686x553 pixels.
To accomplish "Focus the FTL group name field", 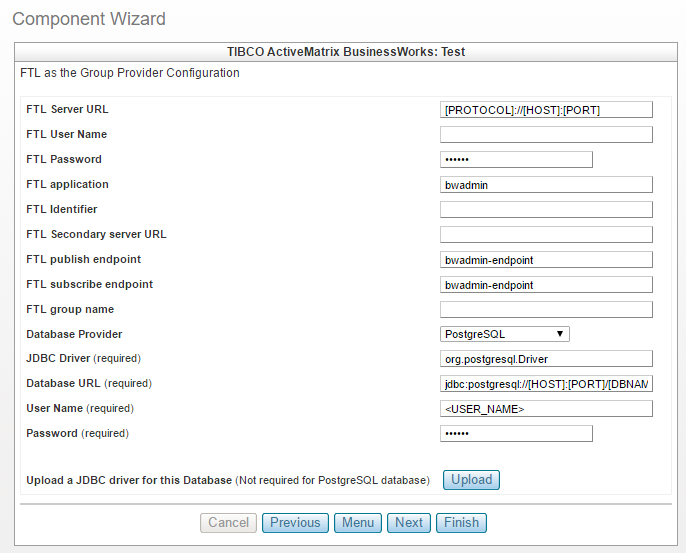I will point(546,310).
